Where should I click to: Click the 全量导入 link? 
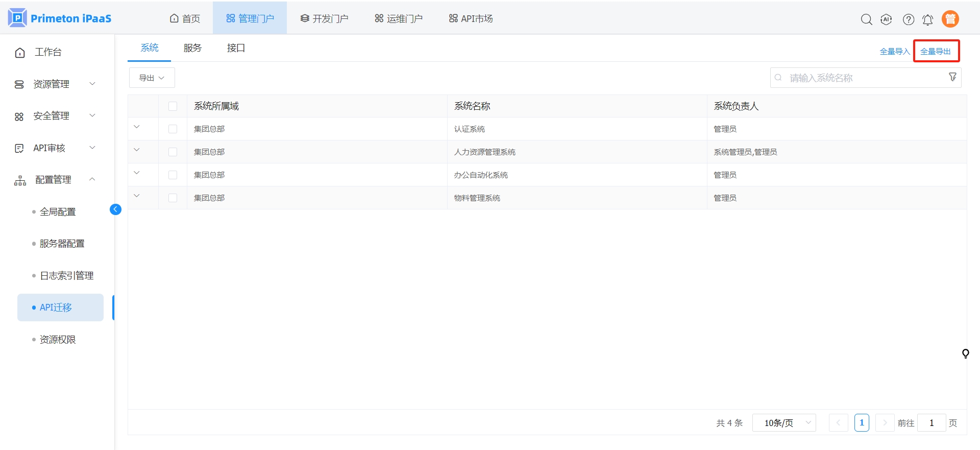tap(894, 52)
